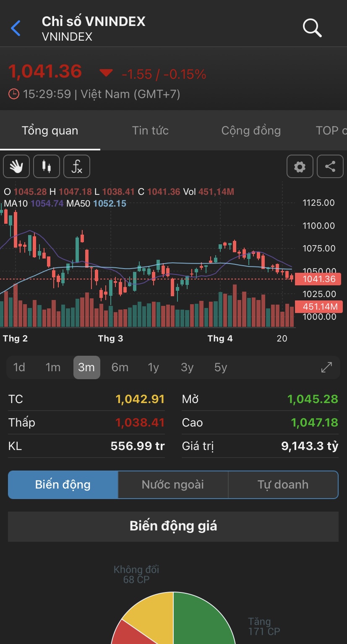Image resolution: width=347 pixels, height=644 pixels.
Task: Select the hand pan tool
Action: pos(16,167)
